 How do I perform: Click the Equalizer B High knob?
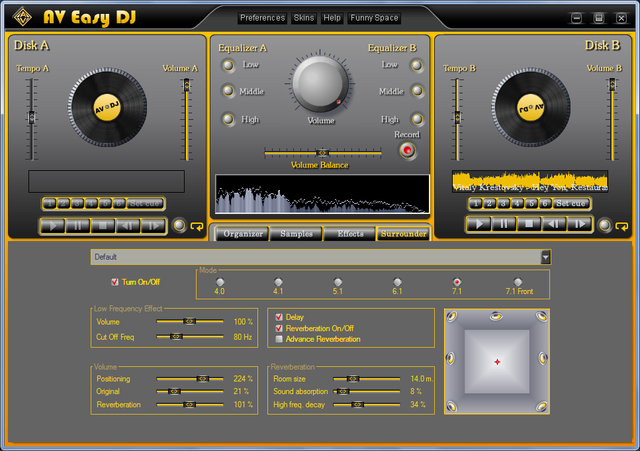(x=417, y=119)
